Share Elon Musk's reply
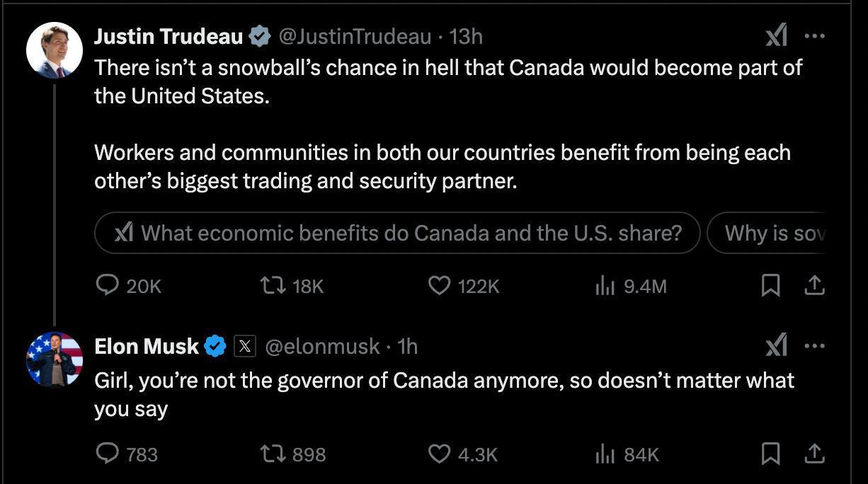Screen dimensions: 868x484 [815, 454]
